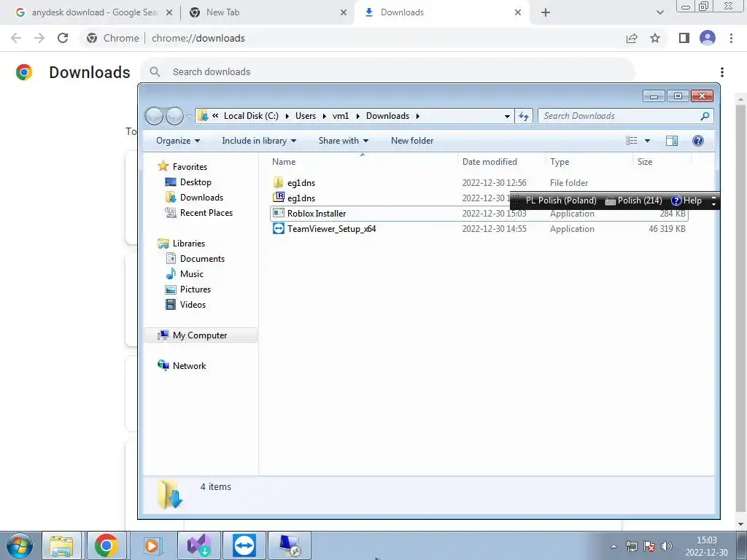Screen dimensions: 747x560
Task: Click Polish (214) keyboard layout
Action: click(x=634, y=201)
